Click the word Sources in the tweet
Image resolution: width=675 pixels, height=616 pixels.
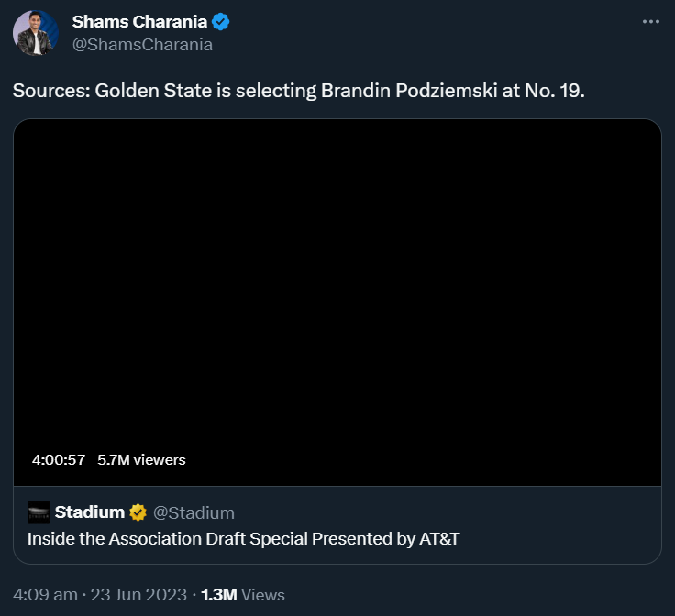click(50, 92)
